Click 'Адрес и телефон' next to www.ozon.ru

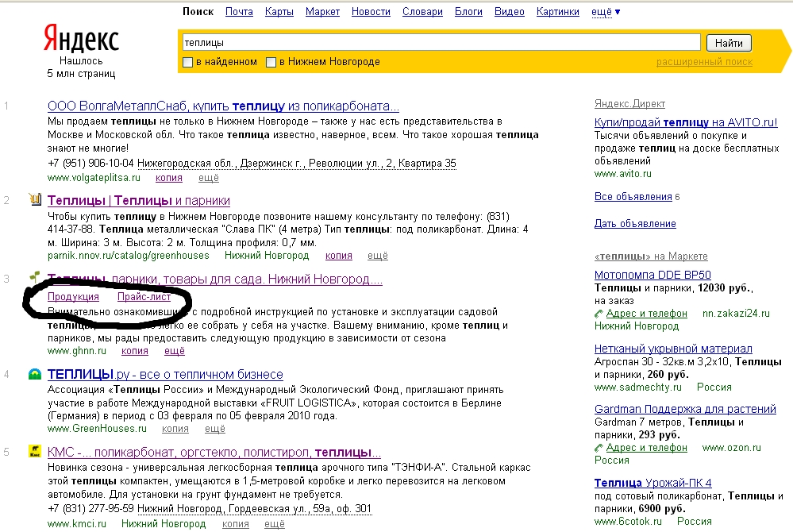click(647, 448)
